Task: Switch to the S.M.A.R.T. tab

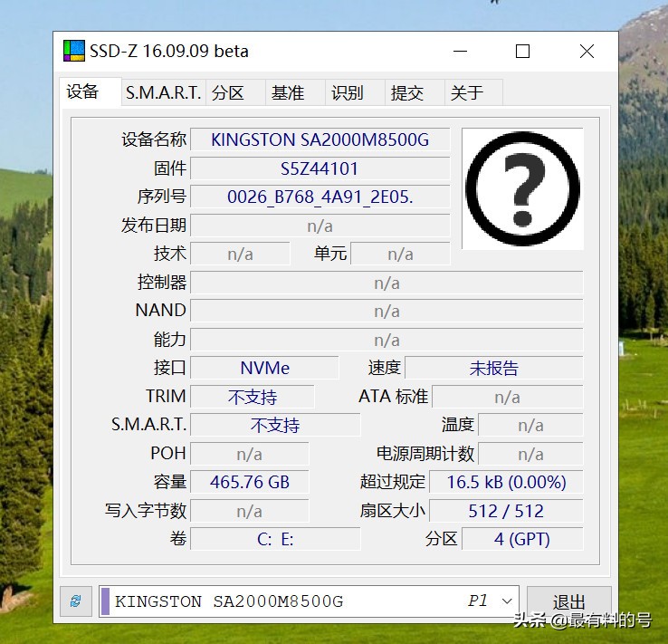Action: pyautogui.click(x=163, y=92)
